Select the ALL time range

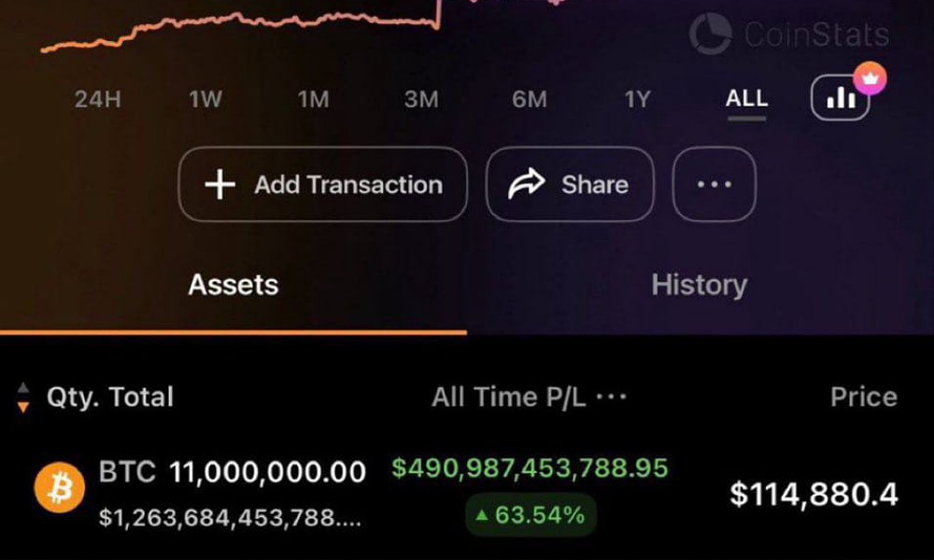click(746, 99)
